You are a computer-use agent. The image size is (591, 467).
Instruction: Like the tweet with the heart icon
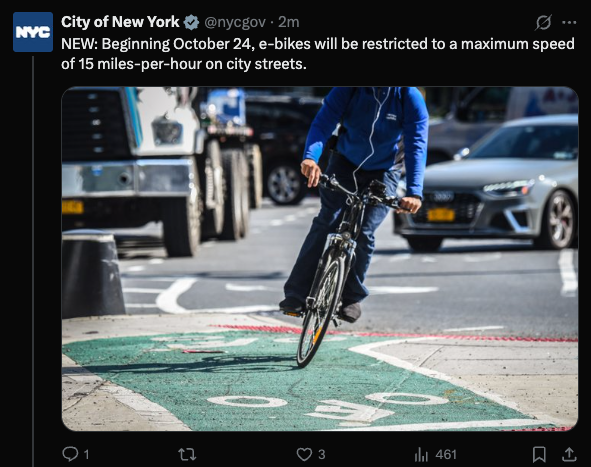pos(304,454)
